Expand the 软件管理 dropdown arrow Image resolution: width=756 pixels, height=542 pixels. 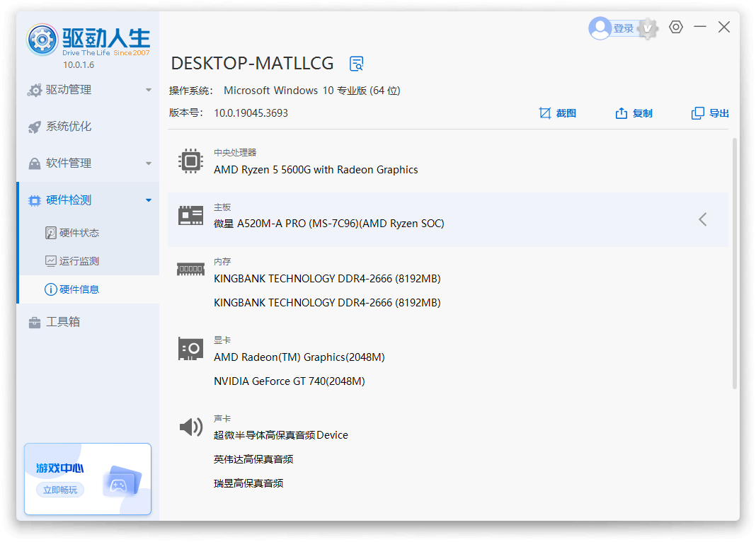click(149, 164)
